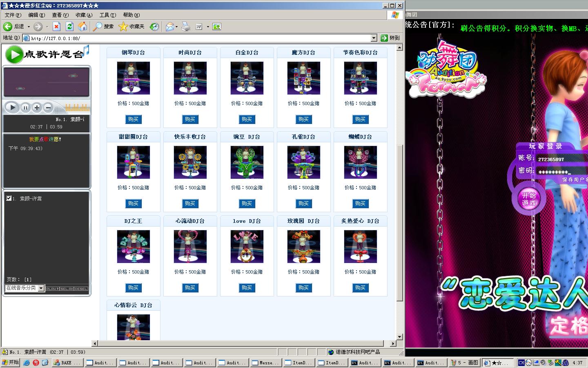588x368 pixels.
Task: Click the minus button in music player
Action: (x=48, y=108)
